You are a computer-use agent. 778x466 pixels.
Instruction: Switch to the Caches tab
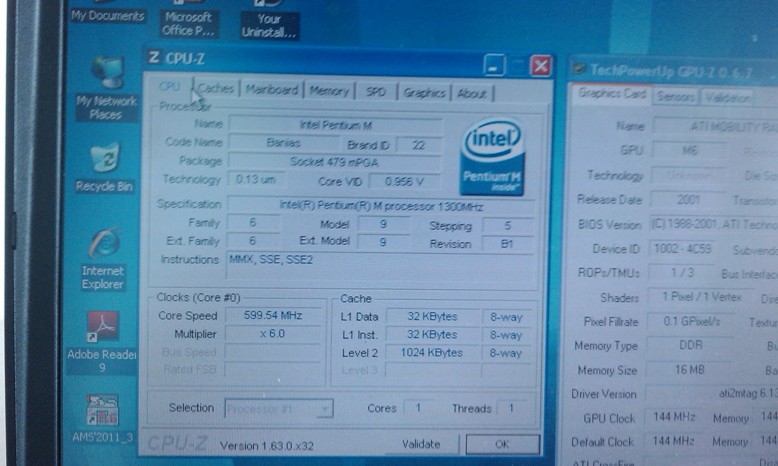click(x=215, y=88)
